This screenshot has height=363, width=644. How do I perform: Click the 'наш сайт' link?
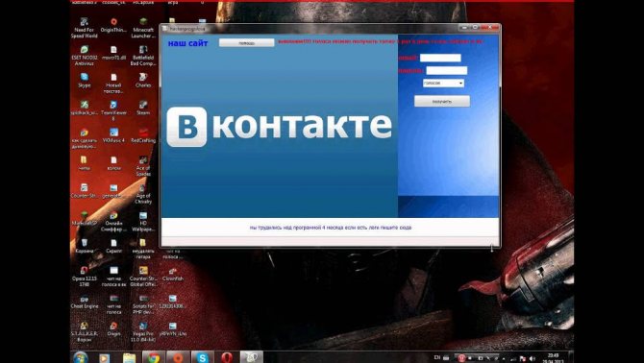(x=187, y=43)
